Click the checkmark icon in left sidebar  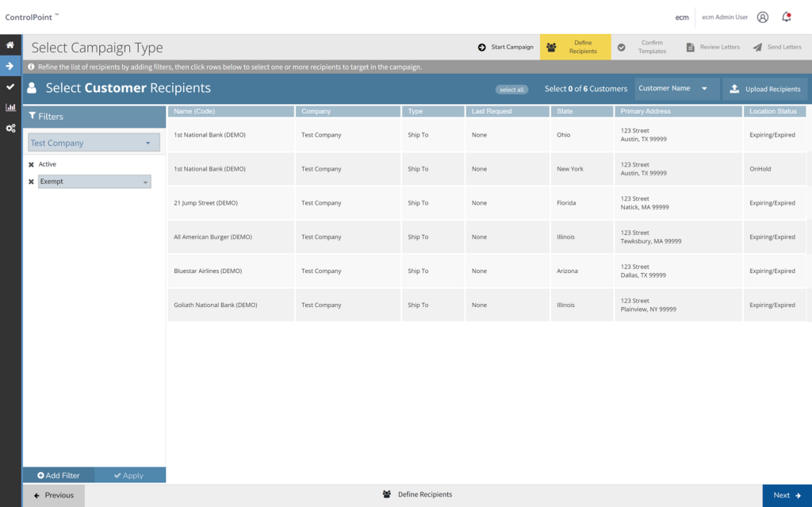coord(10,86)
